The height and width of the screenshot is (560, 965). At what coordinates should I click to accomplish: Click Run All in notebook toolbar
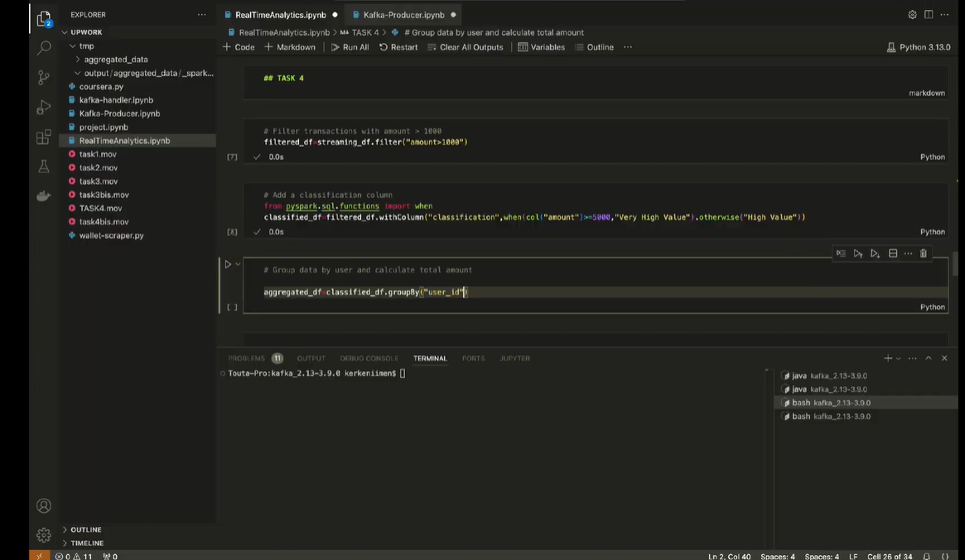tap(350, 47)
